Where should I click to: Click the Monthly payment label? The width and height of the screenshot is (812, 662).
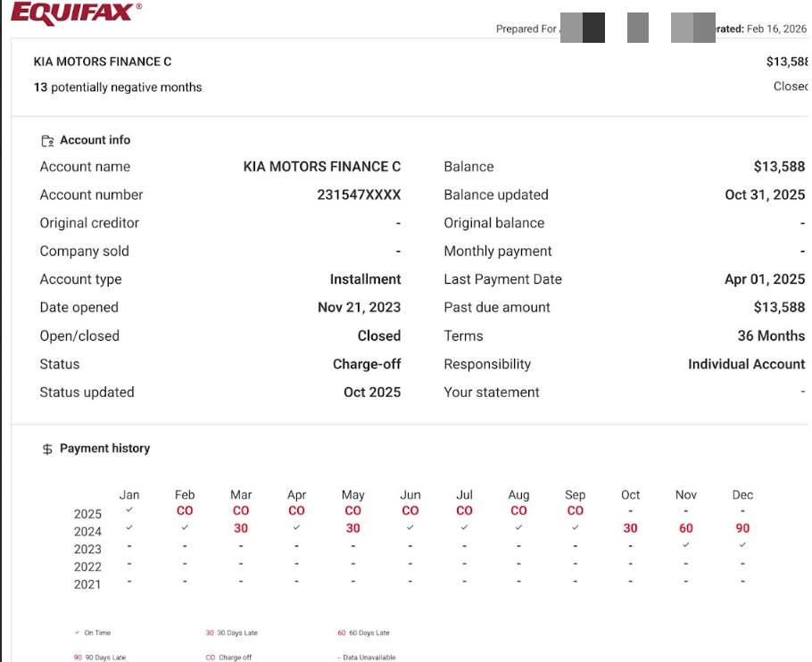[x=498, y=251]
